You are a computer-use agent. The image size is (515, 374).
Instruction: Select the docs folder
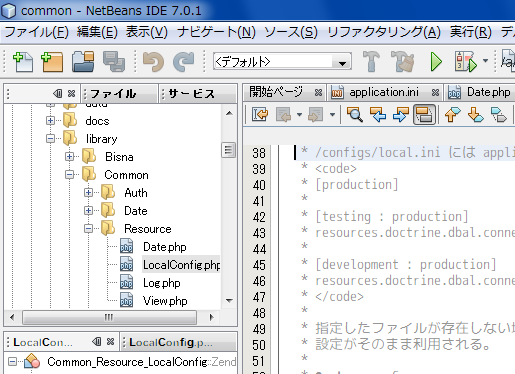(97, 121)
